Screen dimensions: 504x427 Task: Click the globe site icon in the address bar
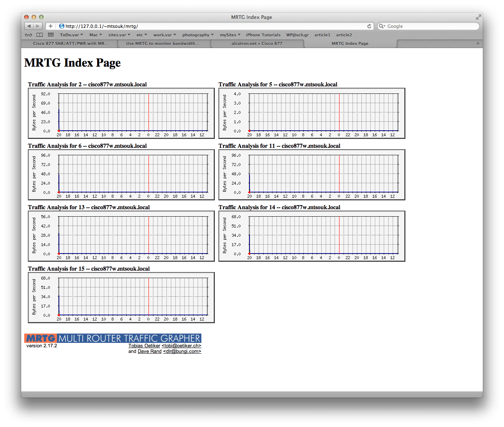tap(62, 26)
